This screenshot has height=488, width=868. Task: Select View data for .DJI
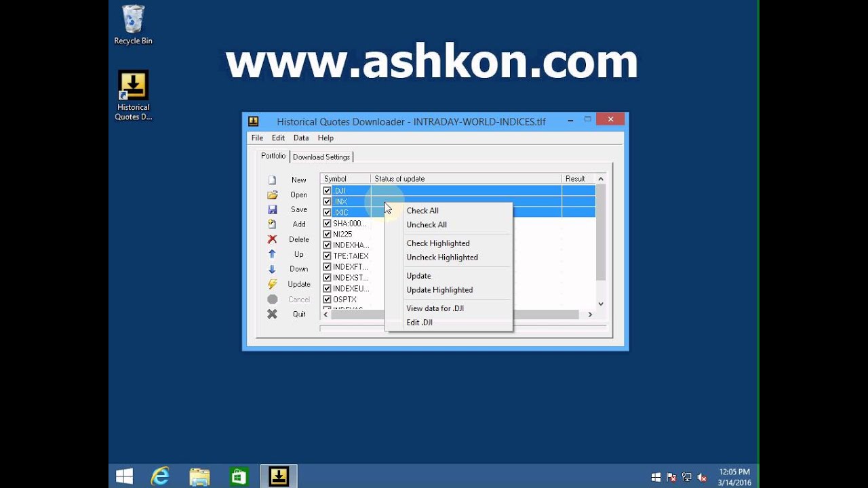tap(435, 308)
